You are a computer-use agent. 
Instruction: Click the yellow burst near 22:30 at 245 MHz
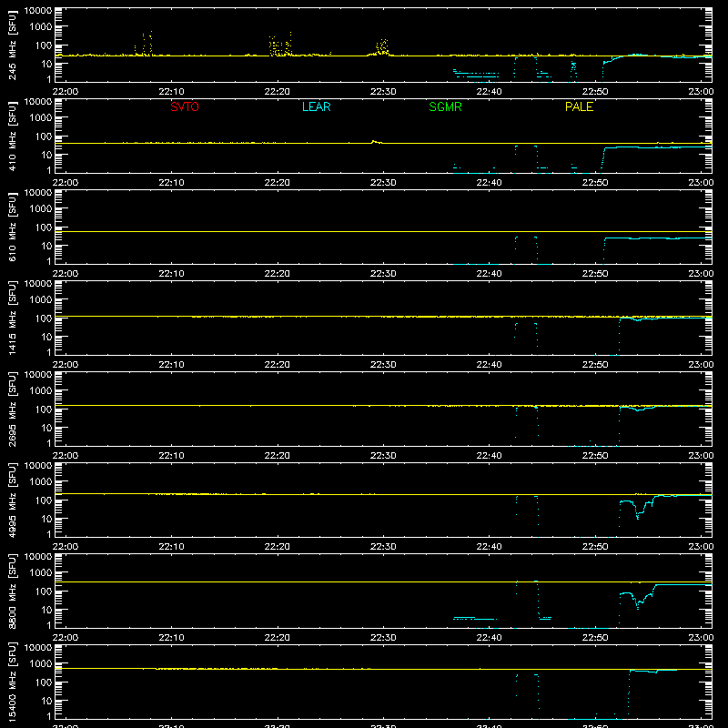(381, 48)
